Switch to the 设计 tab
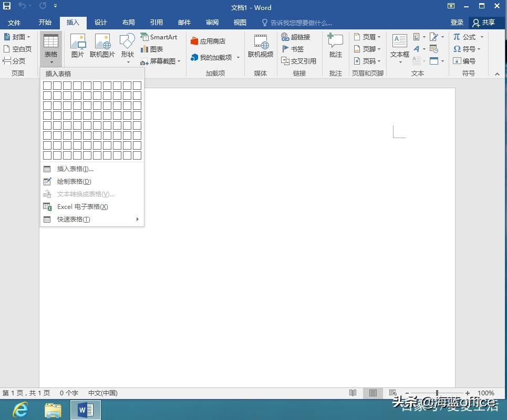The image size is (507, 420). pos(100,22)
